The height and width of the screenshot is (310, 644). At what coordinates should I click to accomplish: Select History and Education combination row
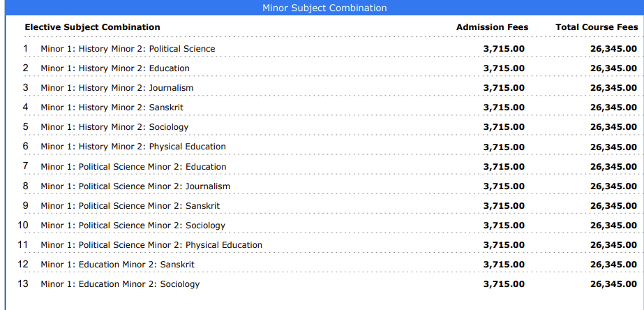click(x=115, y=68)
